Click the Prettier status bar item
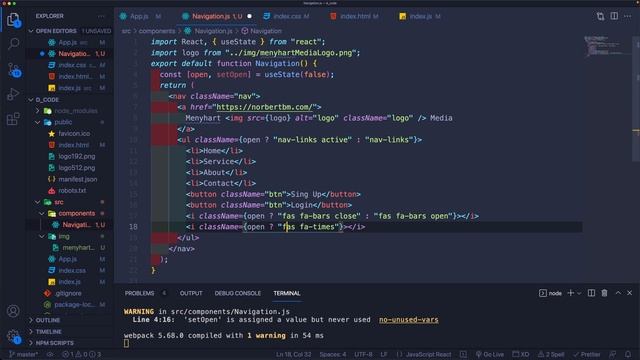640x360 pixels. [586, 354]
